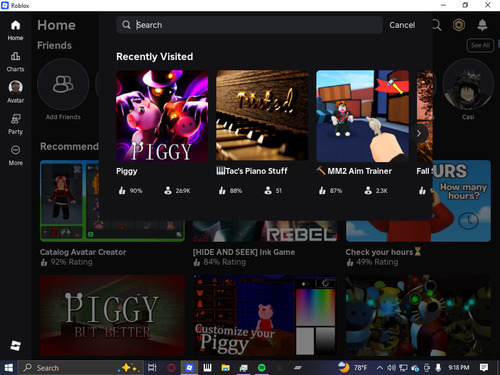Viewport: 500px width, 375px height.
Task: Click the Windows taskbar Search box
Action: click(x=81, y=368)
